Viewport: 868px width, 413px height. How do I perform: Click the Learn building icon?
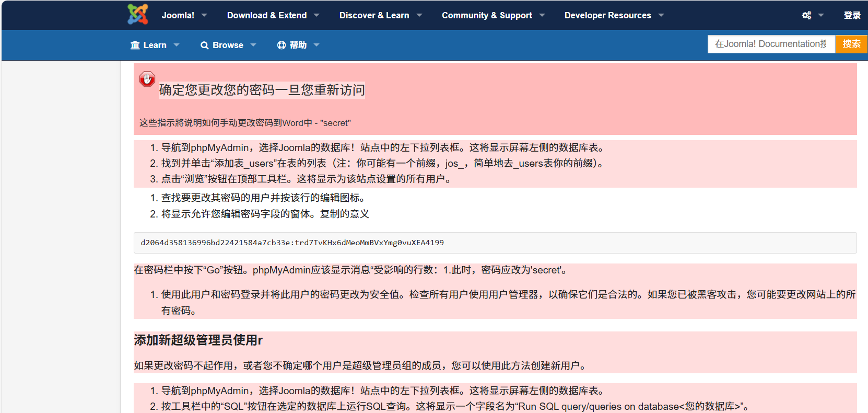(135, 45)
